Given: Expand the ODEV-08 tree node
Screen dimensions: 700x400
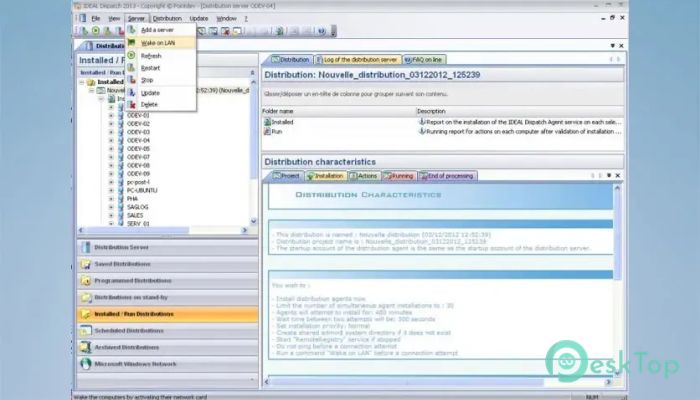Looking at the screenshot, I should (111, 165).
